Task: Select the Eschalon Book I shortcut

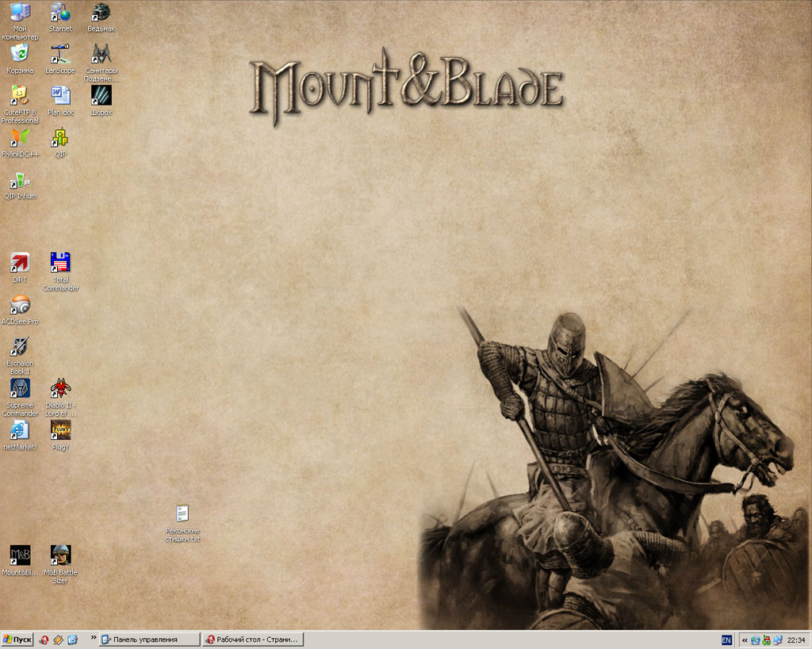Action: coord(20,356)
